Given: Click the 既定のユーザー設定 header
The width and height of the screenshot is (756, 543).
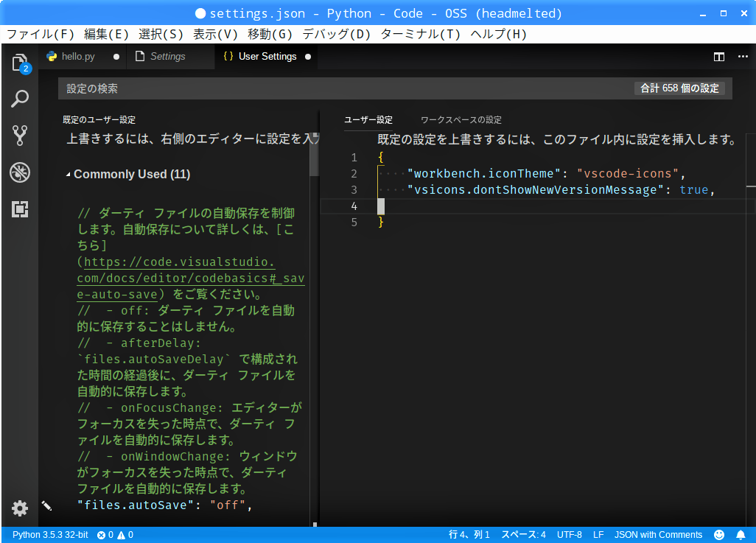Looking at the screenshot, I should coord(99,119).
